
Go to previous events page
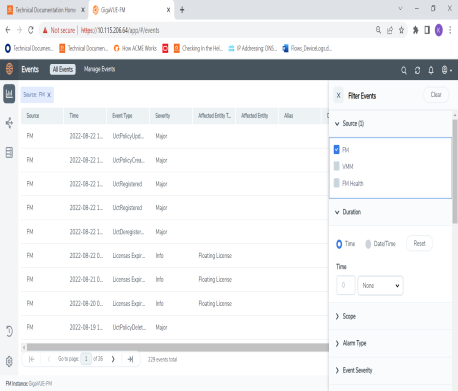pyautogui.click(x=49, y=359)
